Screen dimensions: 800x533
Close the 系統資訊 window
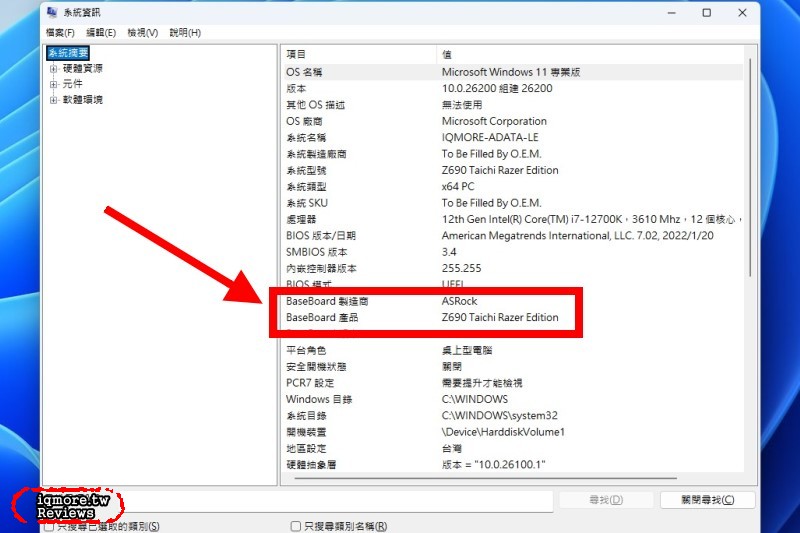tap(742, 13)
